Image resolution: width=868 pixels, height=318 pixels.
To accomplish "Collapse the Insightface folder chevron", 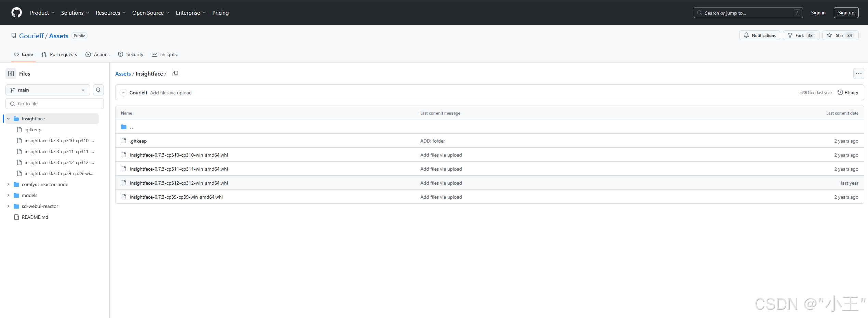I will (8, 119).
